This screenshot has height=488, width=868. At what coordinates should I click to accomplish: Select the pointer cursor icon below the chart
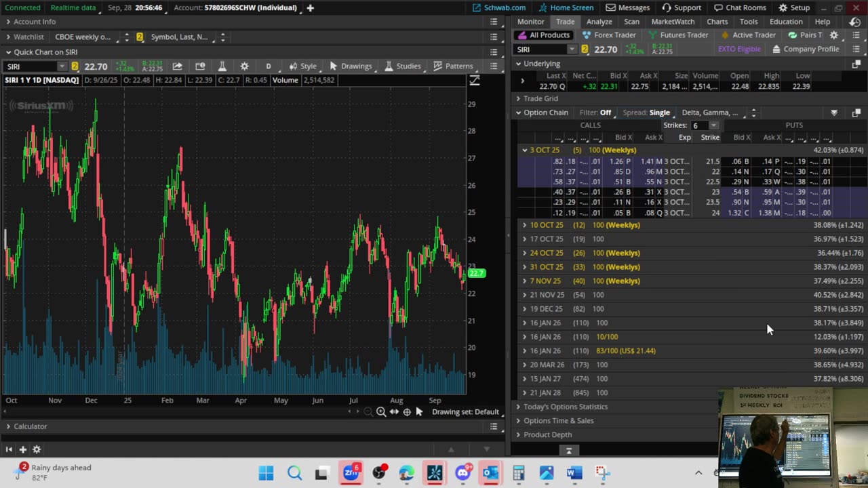(x=419, y=412)
